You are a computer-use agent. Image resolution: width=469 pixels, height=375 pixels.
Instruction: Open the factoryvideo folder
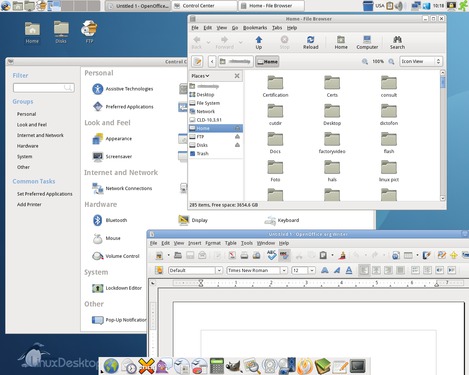(332, 143)
